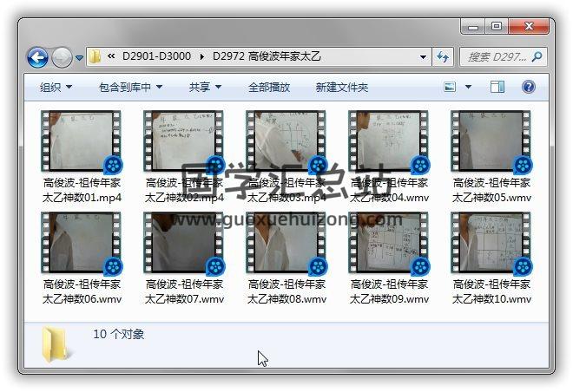The height and width of the screenshot is (392, 573).
Task: Select D2901-D3000 in the address path
Action: pyautogui.click(x=156, y=56)
